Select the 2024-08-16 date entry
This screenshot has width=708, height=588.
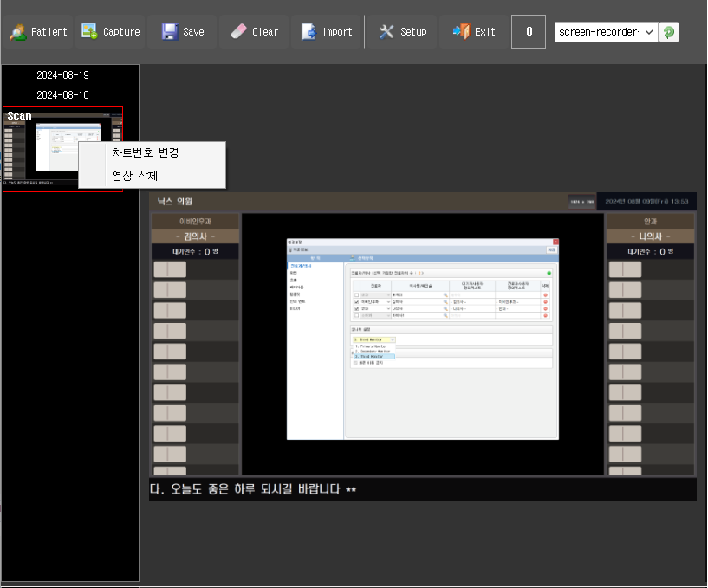click(62, 94)
